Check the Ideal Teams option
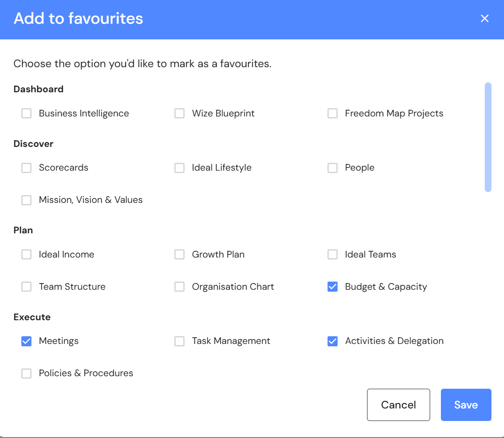This screenshot has width=504, height=438. [x=333, y=255]
